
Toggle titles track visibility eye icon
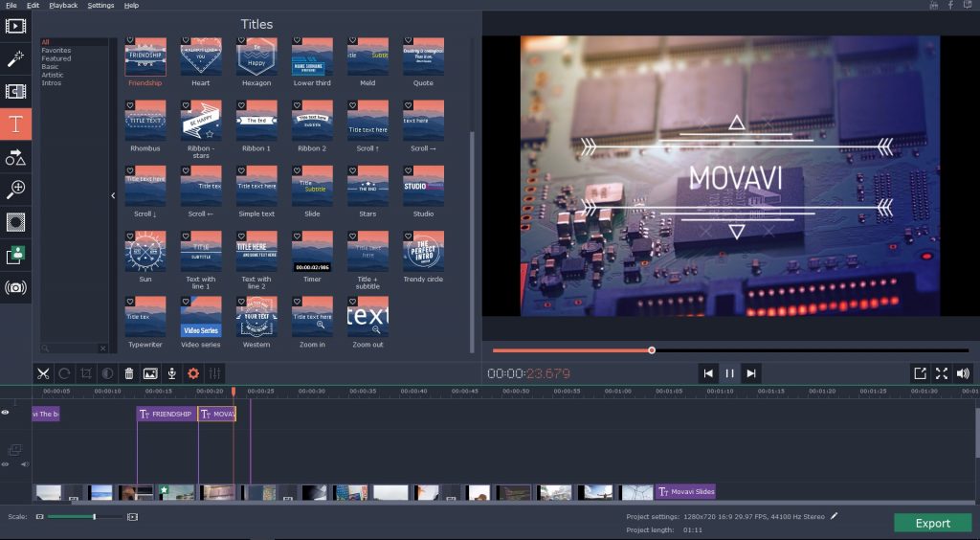coord(6,413)
